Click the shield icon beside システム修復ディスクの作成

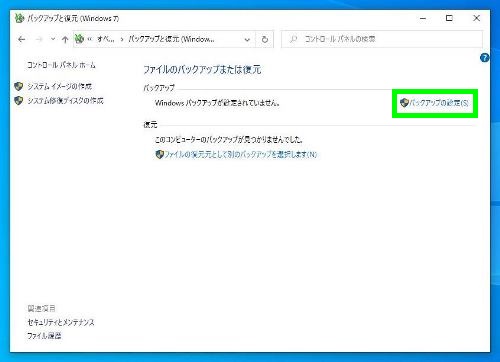point(19,101)
